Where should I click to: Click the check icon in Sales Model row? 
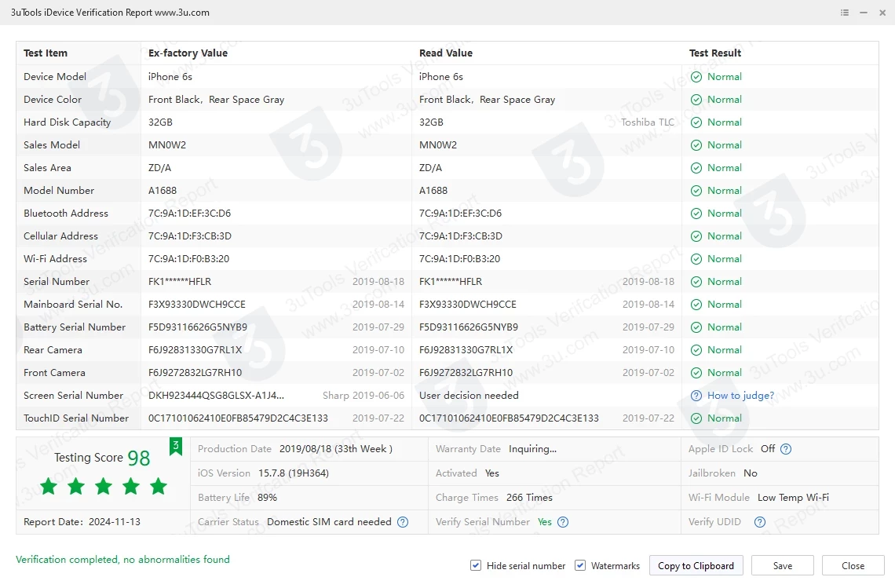pos(696,145)
